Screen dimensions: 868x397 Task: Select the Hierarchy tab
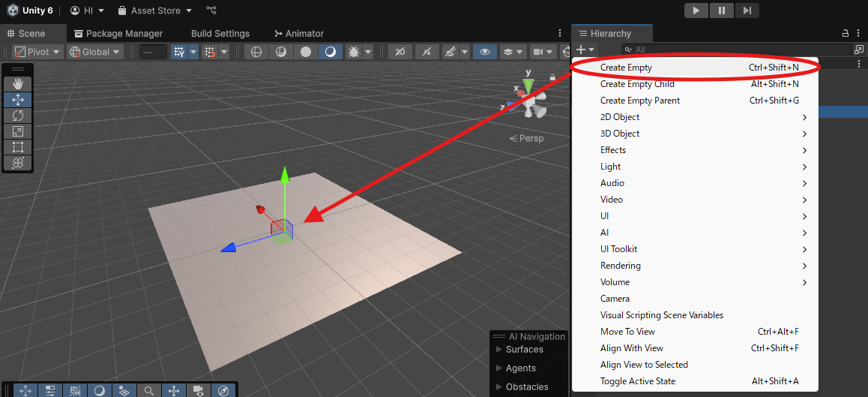pyautogui.click(x=612, y=33)
